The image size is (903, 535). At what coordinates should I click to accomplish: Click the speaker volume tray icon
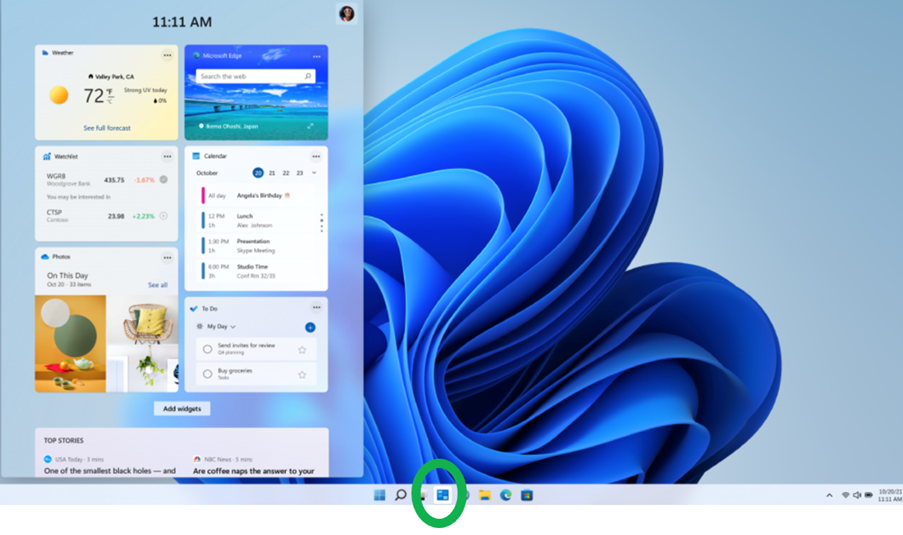click(x=857, y=495)
